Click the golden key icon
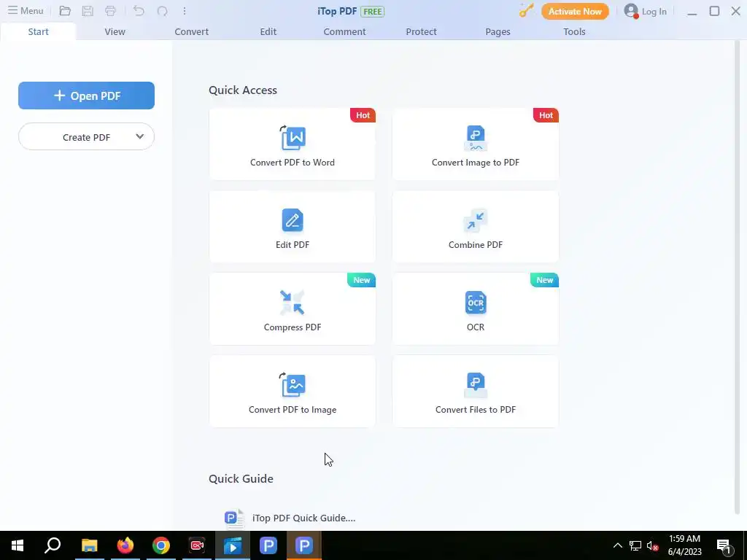This screenshot has height=560, width=747. click(527, 10)
